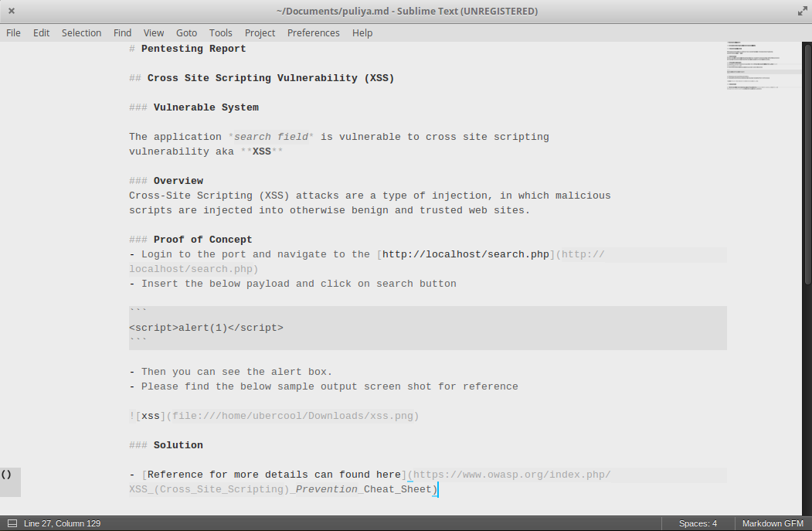Open the File menu
The height and width of the screenshot is (531, 812).
point(13,32)
